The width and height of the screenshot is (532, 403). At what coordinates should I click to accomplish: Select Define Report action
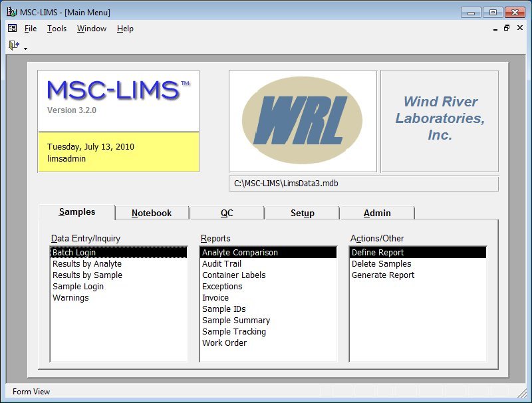[418, 253]
